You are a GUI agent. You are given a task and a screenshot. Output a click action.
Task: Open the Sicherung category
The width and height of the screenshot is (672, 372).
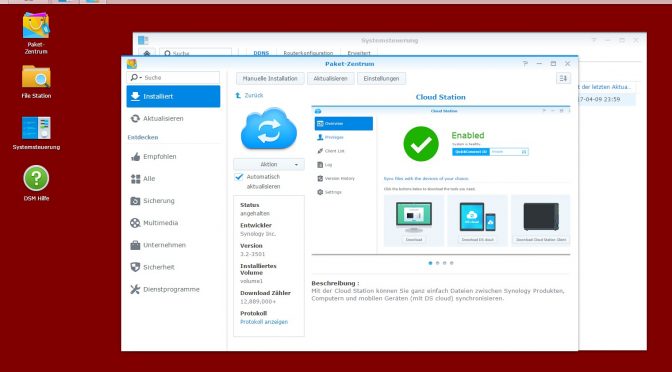tap(173, 201)
